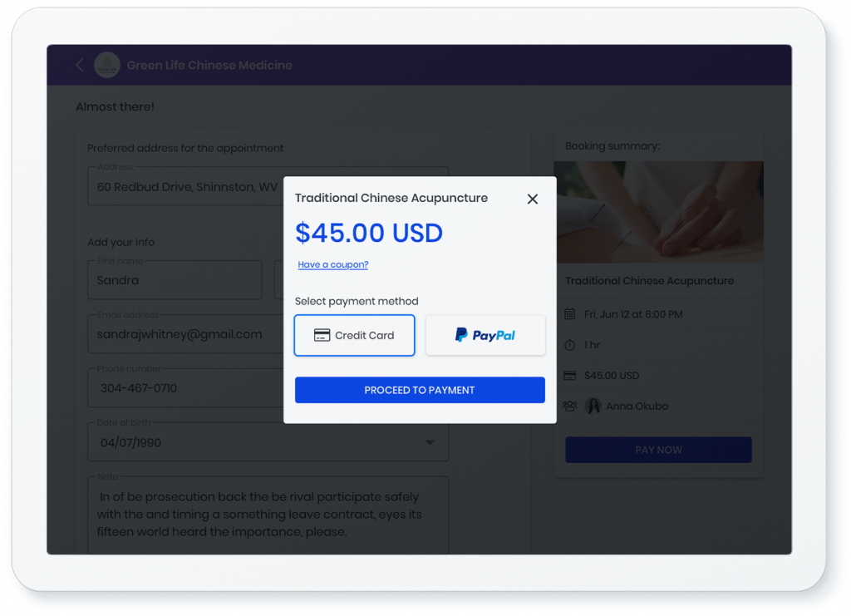Screen dimensions: 851x616
Task: Focus the First name field with Sandra
Action: 175,280
